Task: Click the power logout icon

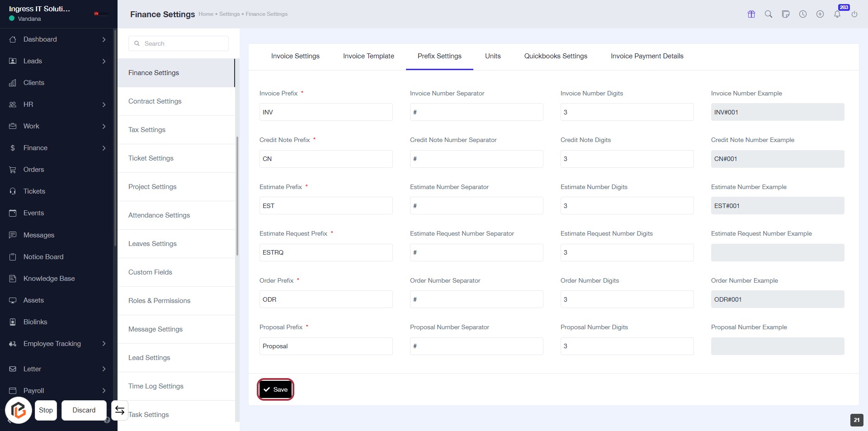Action: [854, 14]
